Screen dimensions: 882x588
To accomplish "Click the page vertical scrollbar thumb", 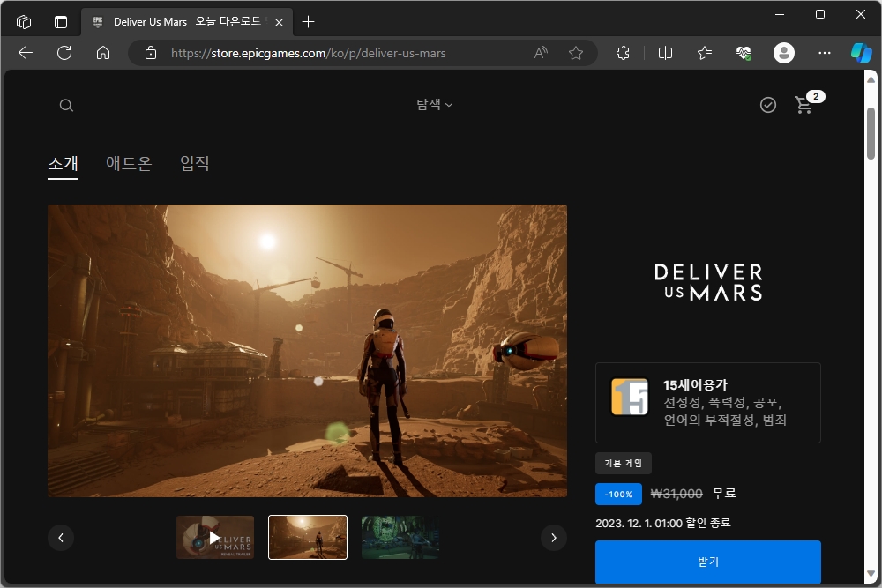I will tap(871, 132).
